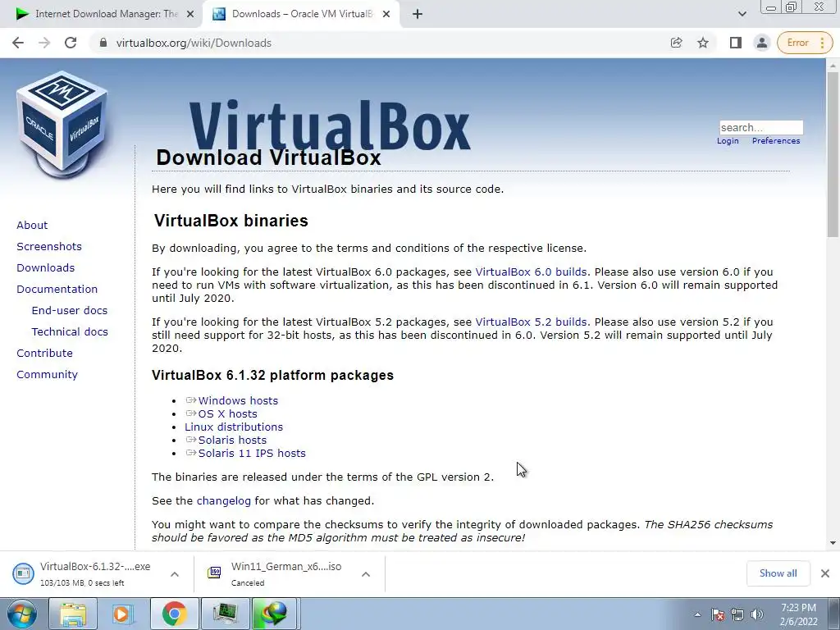Screen dimensions: 840x630
Task: Click the browser forward arrow
Action: pos(44,43)
